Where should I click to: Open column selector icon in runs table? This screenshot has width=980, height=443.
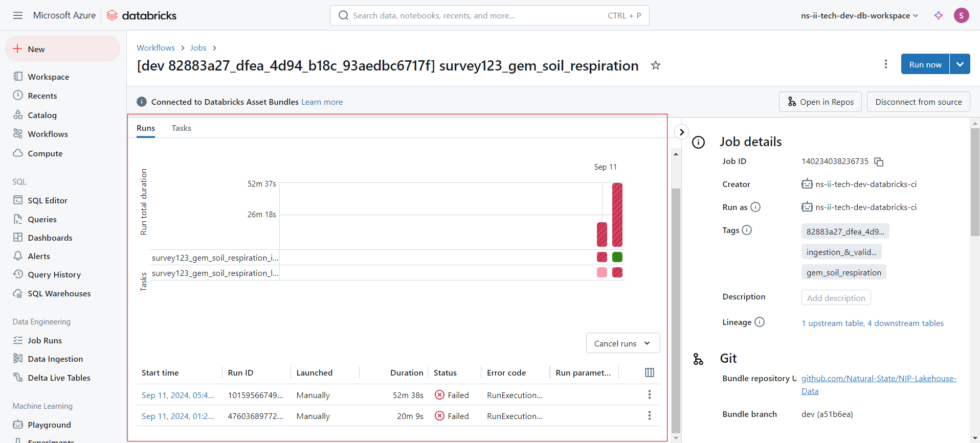[650, 372]
